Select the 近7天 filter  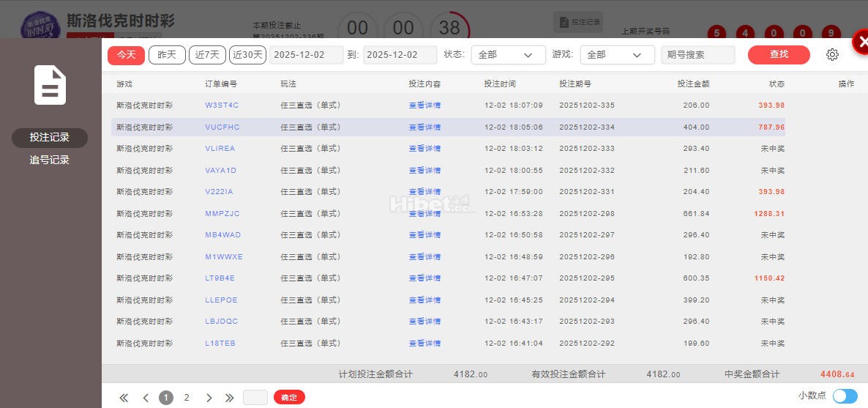coord(207,55)
